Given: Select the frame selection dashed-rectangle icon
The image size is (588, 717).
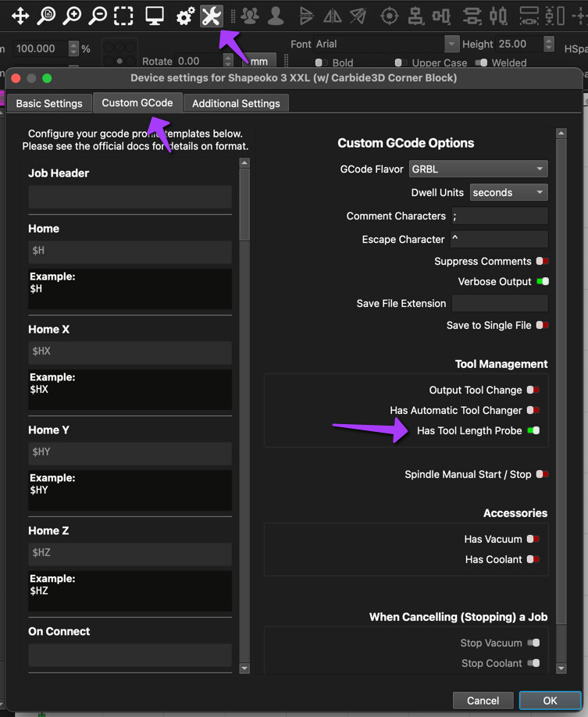Looking at the screenshot, I should [123, 16].
